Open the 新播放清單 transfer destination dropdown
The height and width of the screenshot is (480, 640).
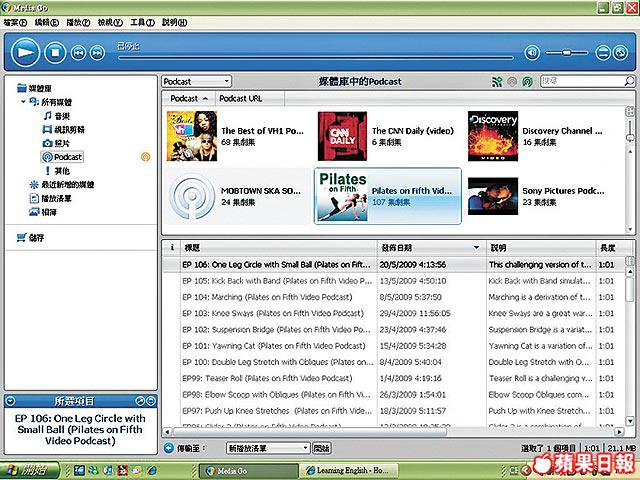click(x=268, y=448)
